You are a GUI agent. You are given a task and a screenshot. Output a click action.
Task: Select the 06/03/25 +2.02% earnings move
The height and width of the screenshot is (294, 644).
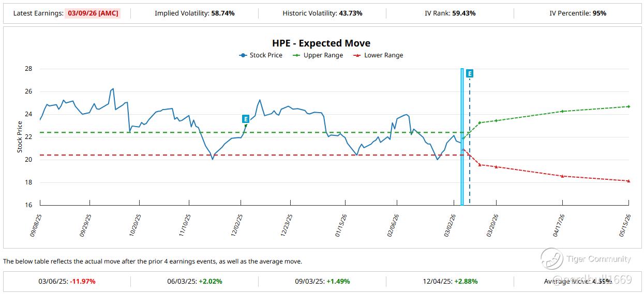pos(194,282)
